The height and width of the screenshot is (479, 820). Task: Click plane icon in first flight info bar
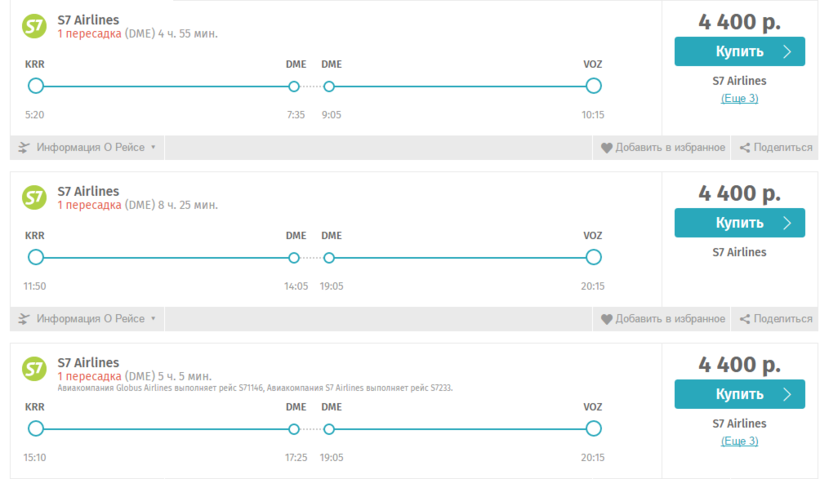point(24,148)
